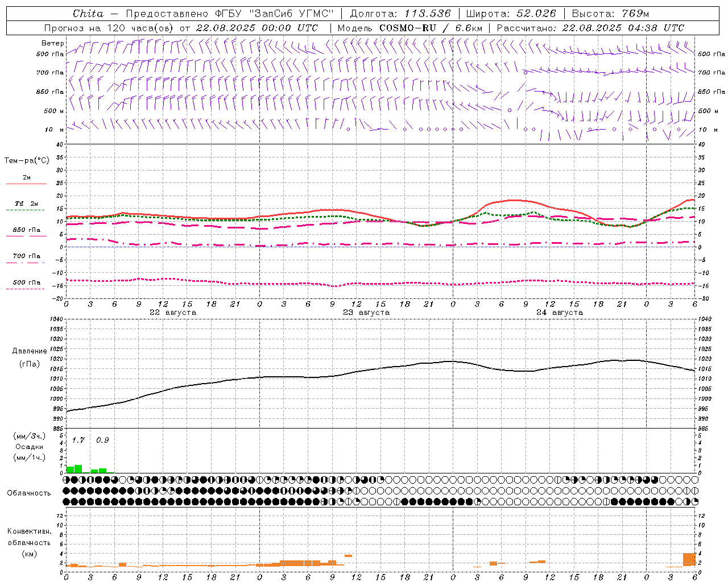Click the "Chita" station name in header
The width and height of the screenshot is (728, 582).
tap(88, 14)
